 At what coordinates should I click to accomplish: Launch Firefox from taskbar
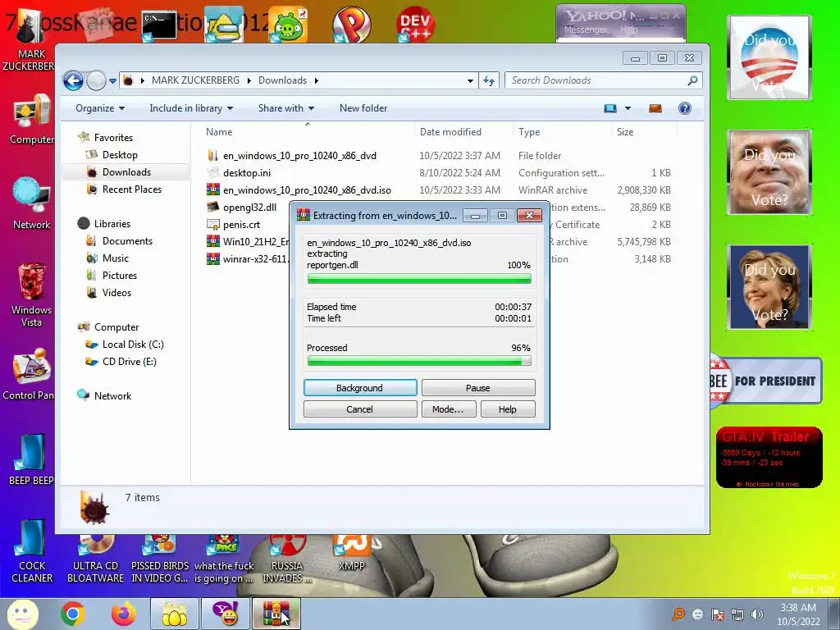[x=124, y=614]
